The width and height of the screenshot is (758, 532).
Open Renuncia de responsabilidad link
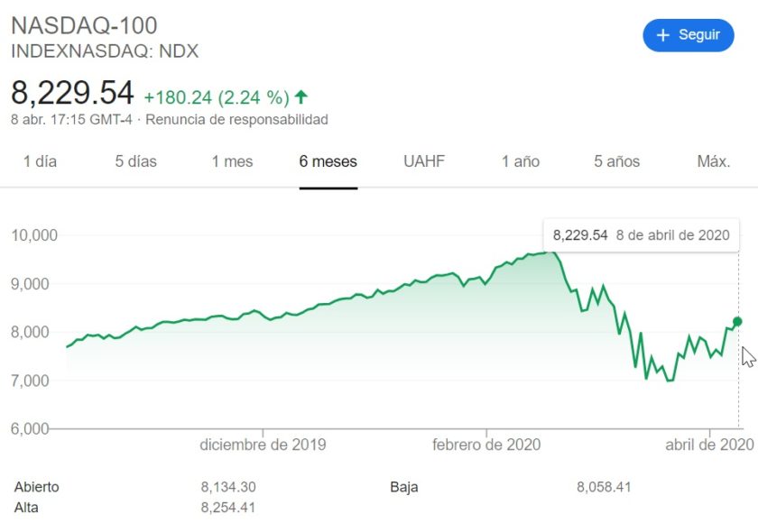236,120
